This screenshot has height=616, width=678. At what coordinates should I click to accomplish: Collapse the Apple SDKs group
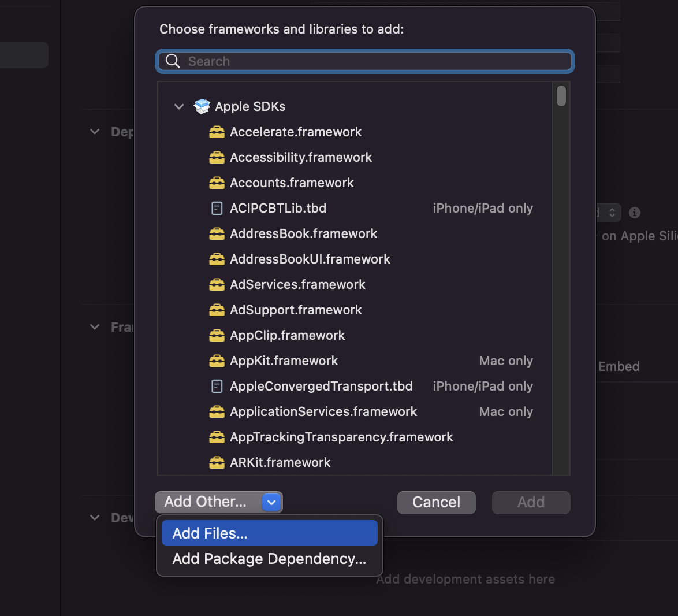pos(179,106)
